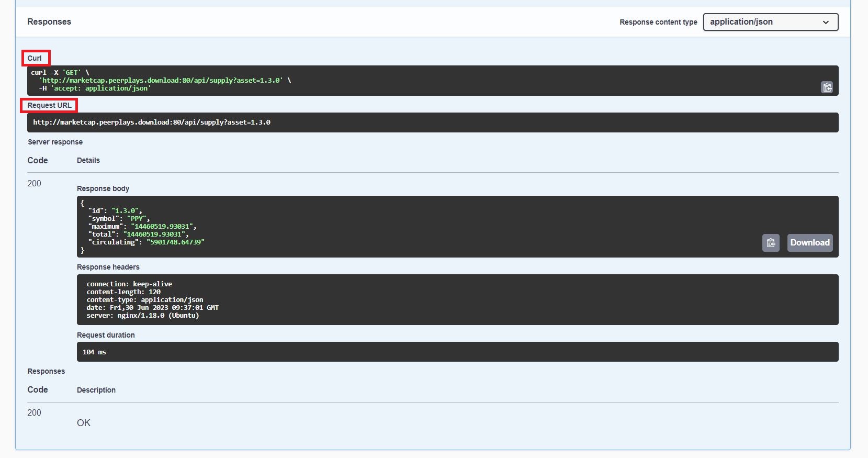Click the 200 code under Server response
Viewport: 868px width, 458px height.
point(34,183)
